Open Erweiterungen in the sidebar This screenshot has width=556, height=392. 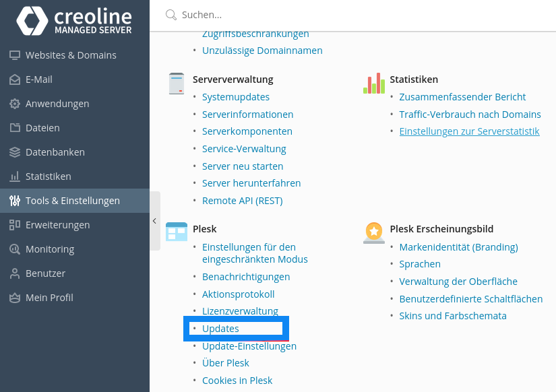(x=75, y=225)
